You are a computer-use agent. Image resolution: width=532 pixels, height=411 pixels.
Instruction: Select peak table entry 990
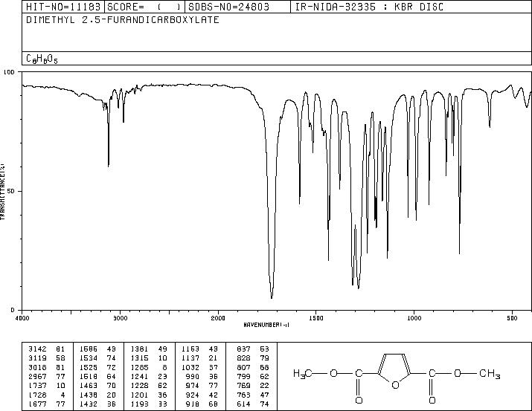[x=202, y=376]
